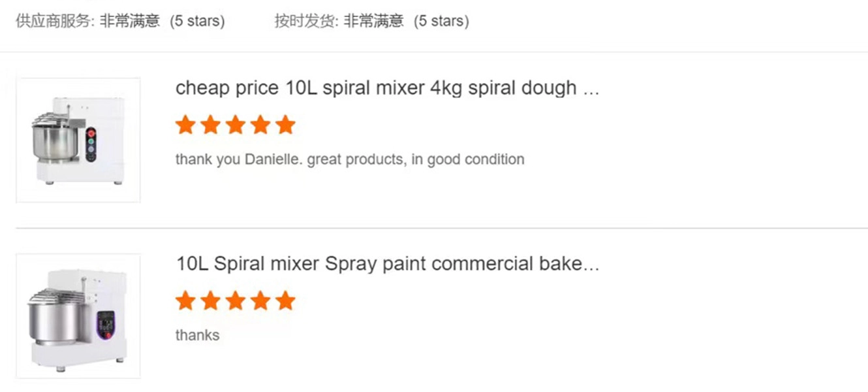The height and width of the screenshot is (392, 868).
Task: Click first star of the cheap price mixer review
Action: pyautogui.click(x=185, y=124)
